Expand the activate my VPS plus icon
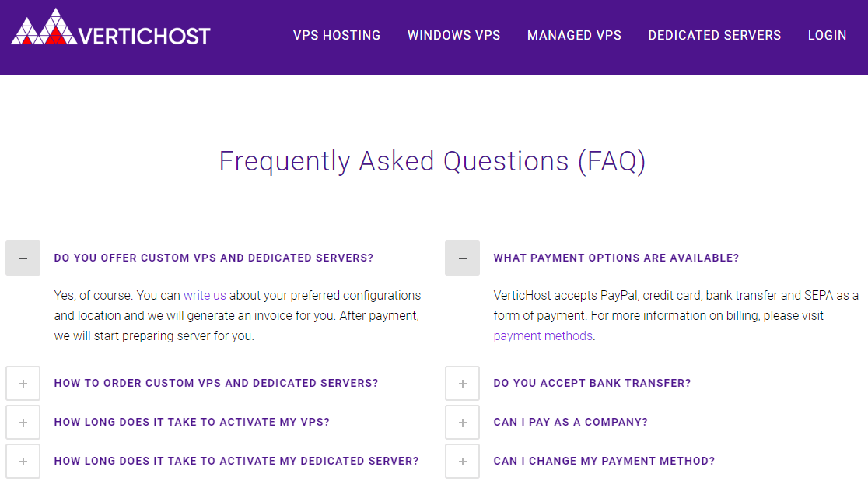The image size is (868, 481). coord(23,423)
